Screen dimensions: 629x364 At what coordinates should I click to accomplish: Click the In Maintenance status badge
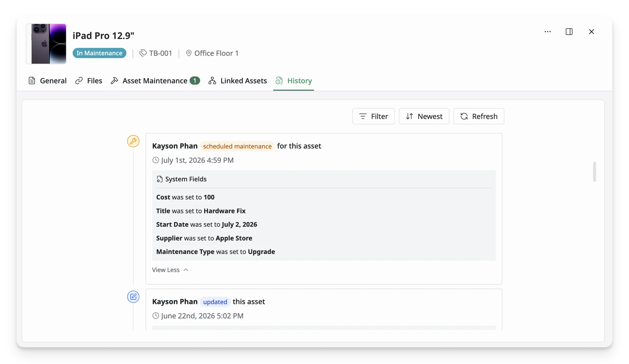coord(100,53)
